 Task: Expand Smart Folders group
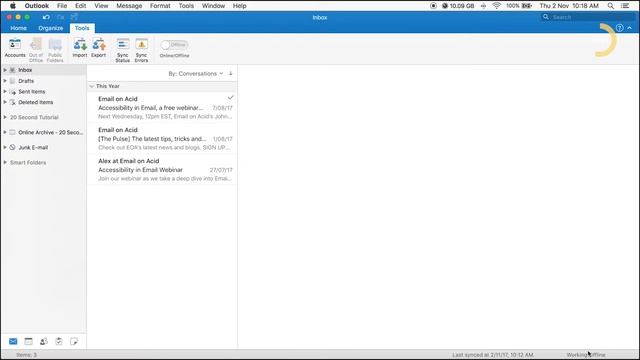coord(5,162)
